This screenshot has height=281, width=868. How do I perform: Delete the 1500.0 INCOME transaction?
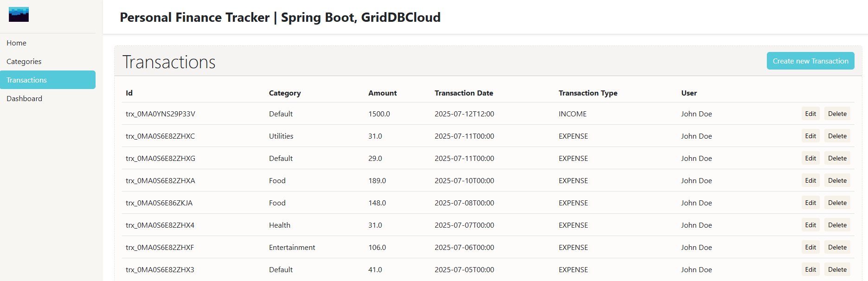point(837,114)
